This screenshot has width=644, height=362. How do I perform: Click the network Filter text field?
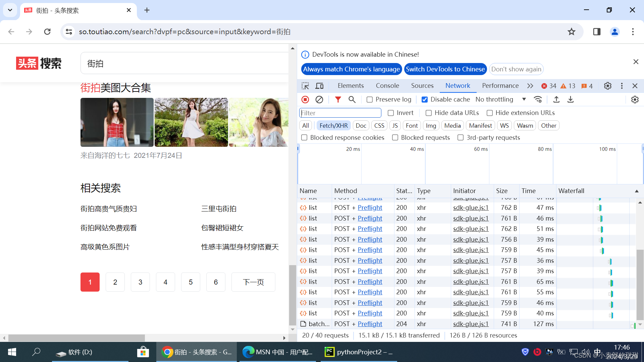click(340, 113)
